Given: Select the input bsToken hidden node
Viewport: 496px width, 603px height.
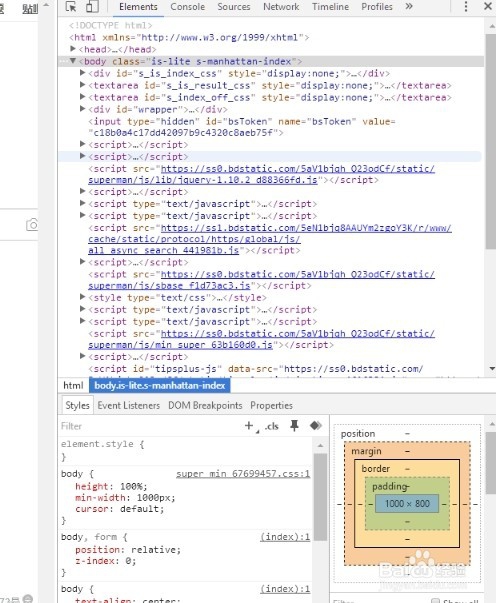Looking at the screenshot, I should tap(242, 127).
